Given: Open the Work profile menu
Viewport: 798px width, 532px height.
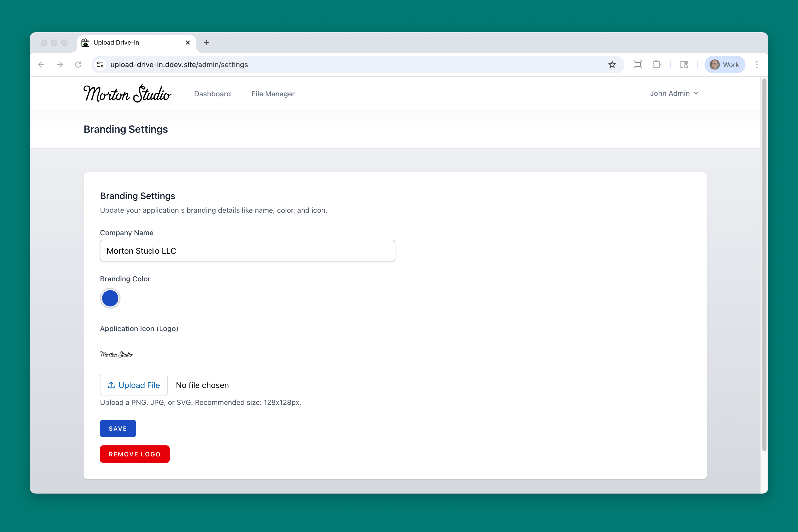Looking at the screenshot, I should click(725, 65).
